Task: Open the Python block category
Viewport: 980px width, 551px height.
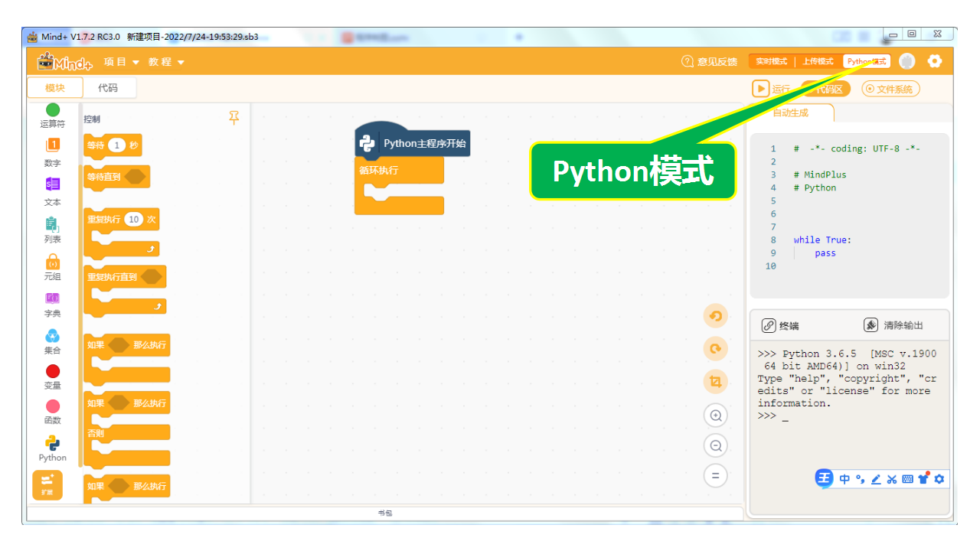Action: (53, 448)
